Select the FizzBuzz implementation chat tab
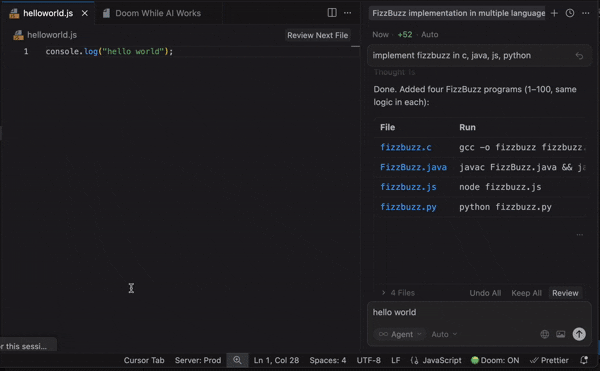The height and width of the screenshot is (371, 600). pos(458,13)
